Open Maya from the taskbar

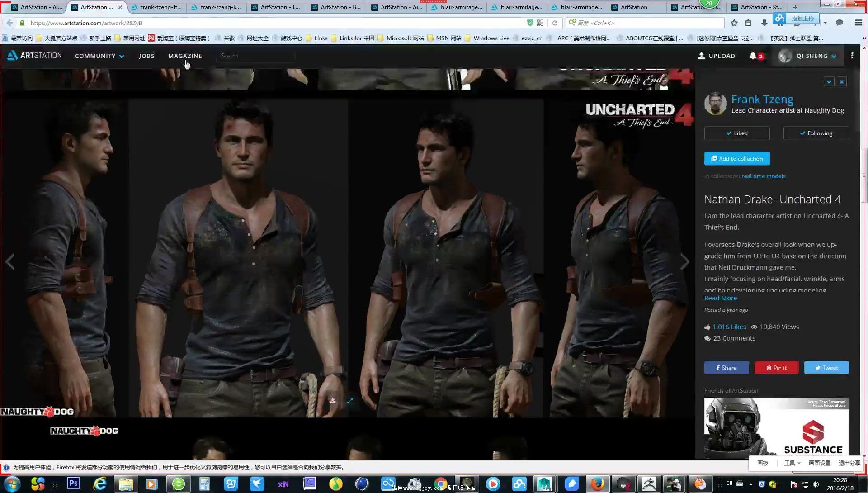click(545, 484)
